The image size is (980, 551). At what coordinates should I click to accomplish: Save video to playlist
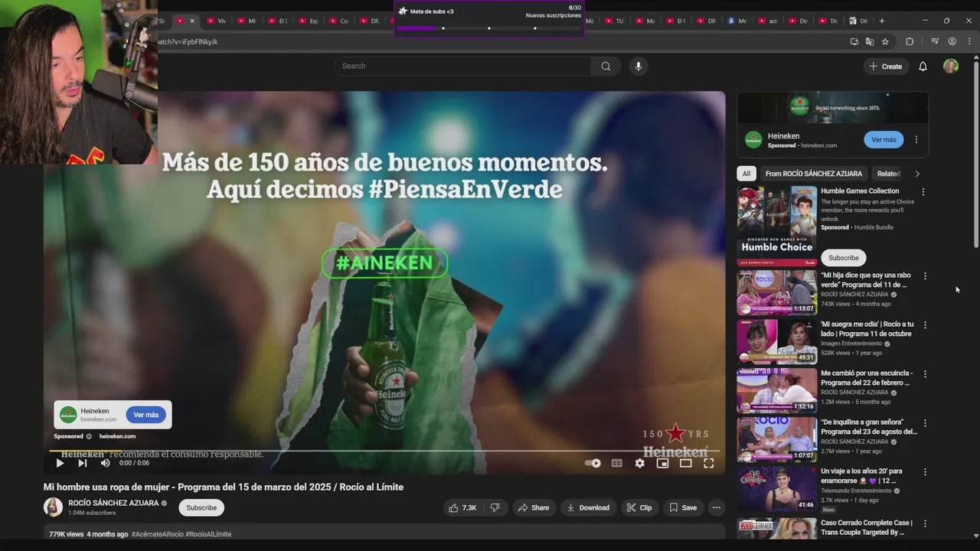tap(683, 507)
